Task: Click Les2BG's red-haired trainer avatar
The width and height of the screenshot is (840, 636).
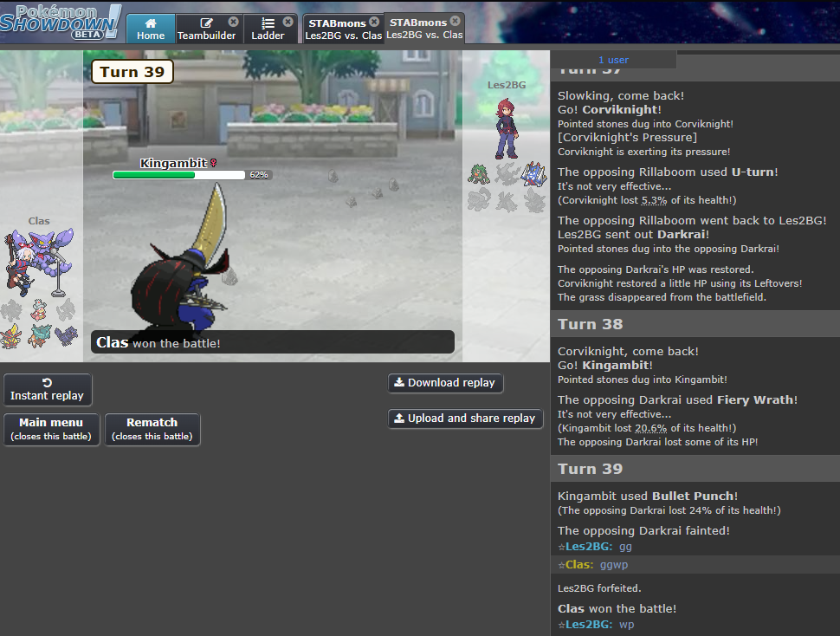Action: [507, 128]
